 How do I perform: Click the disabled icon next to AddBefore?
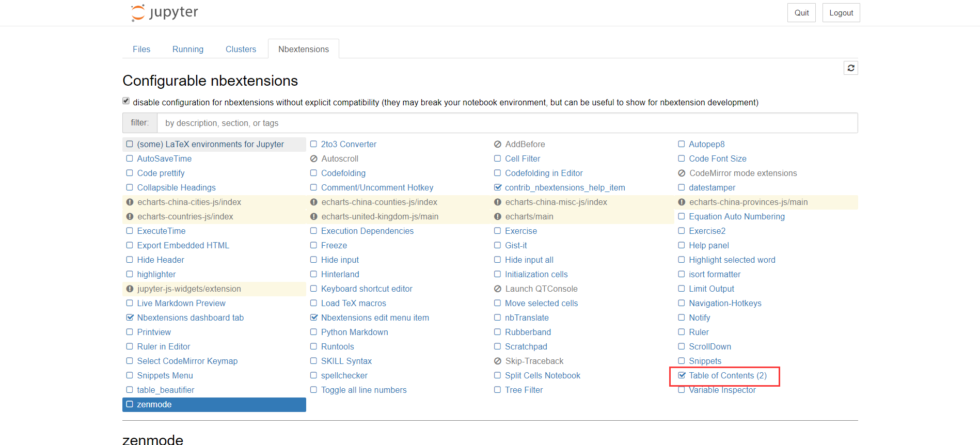[x=498, y=145]
